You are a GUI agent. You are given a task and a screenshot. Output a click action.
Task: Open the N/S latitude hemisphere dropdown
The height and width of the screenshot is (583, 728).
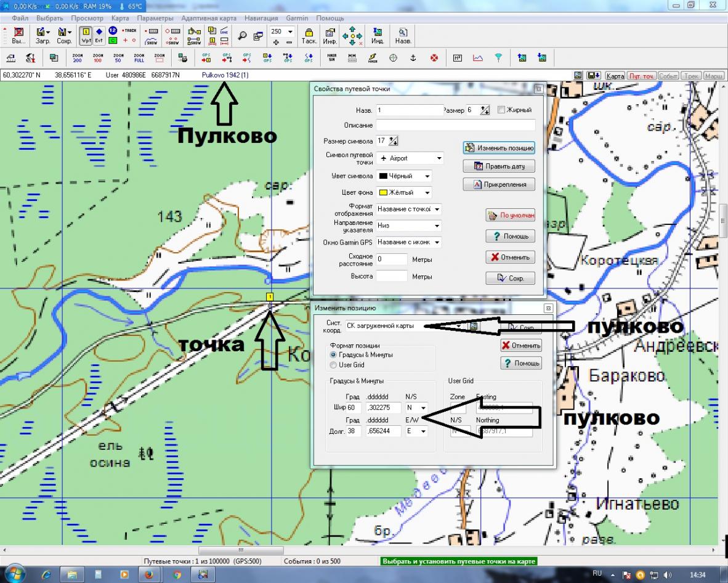[416, 408]
